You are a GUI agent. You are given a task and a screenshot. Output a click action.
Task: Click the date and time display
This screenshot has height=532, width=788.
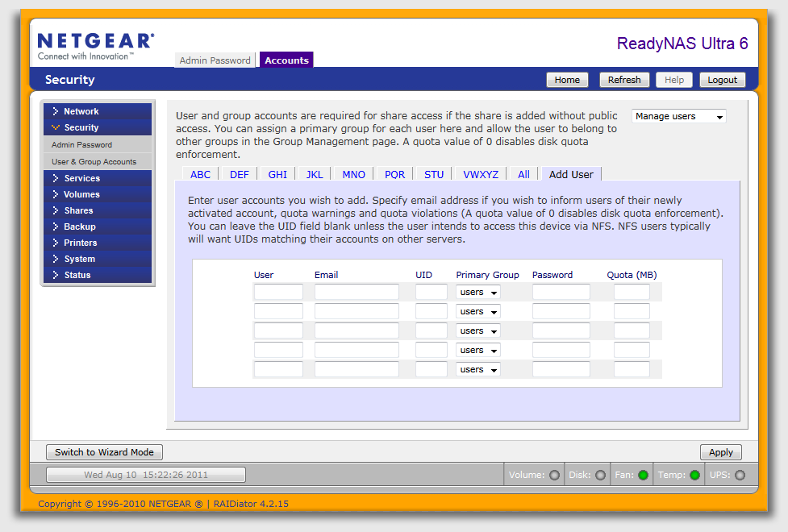click(146, 475)
